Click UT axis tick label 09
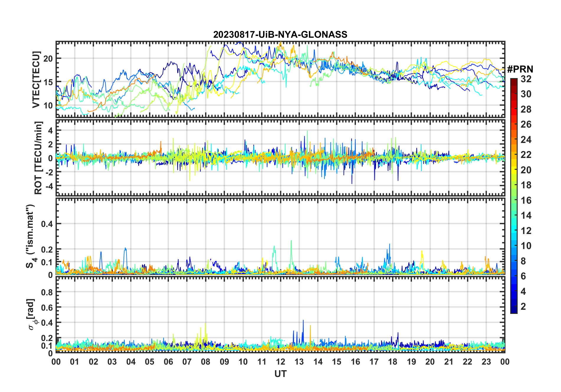Image resolution: width=561 pixels, height=392 pixels. pos(224,362)
